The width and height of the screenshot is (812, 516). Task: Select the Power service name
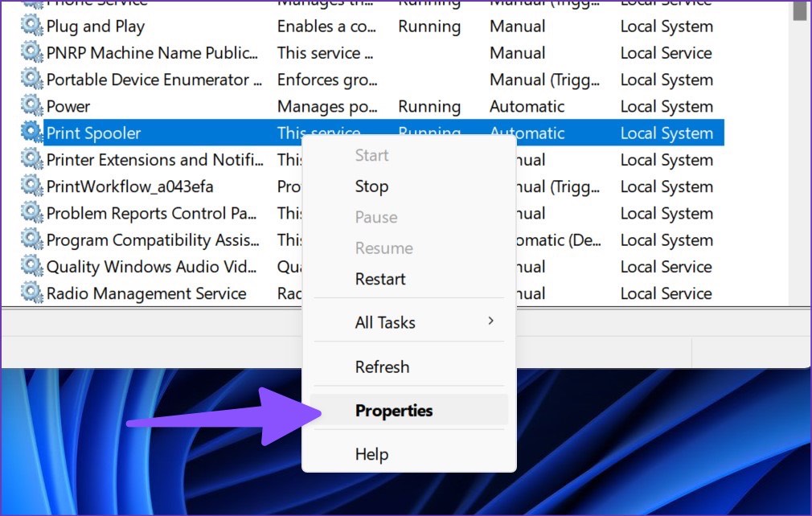click(68, 107)
